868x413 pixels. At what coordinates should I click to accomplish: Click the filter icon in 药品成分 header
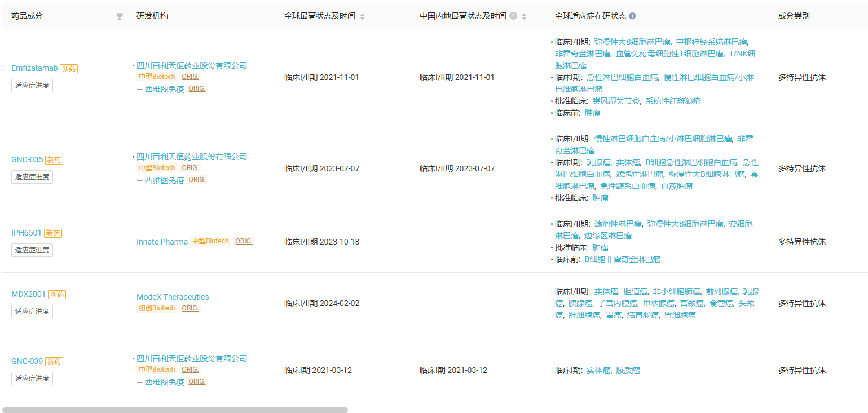pos(120,16)
